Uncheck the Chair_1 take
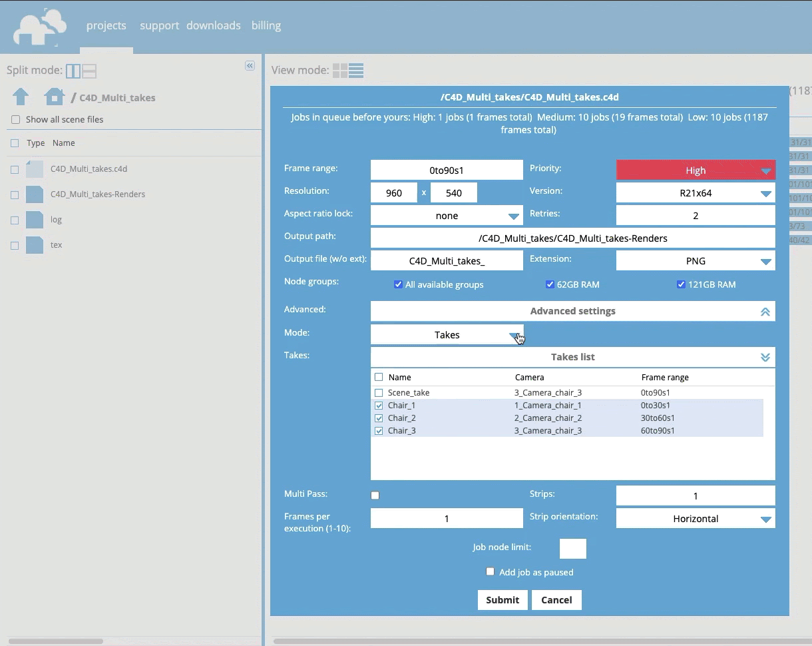This screenshot has height=646, width=812. tap(379, 406)
